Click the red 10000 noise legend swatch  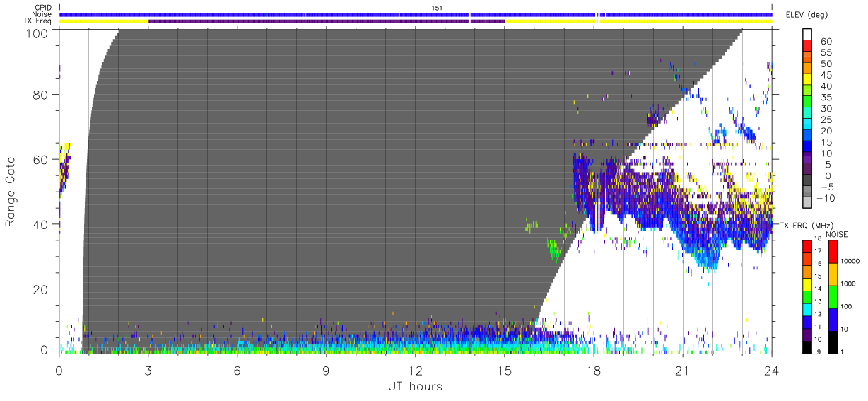(833, 252)
